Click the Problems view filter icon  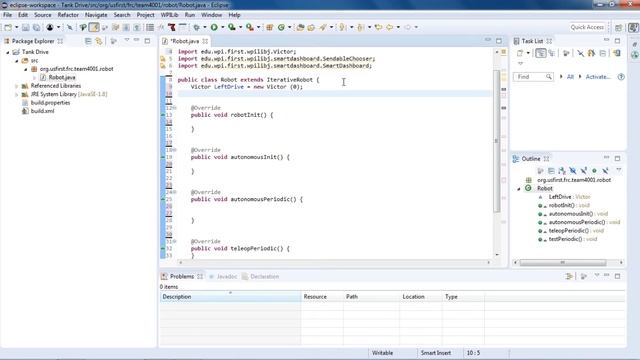point(569,276)
